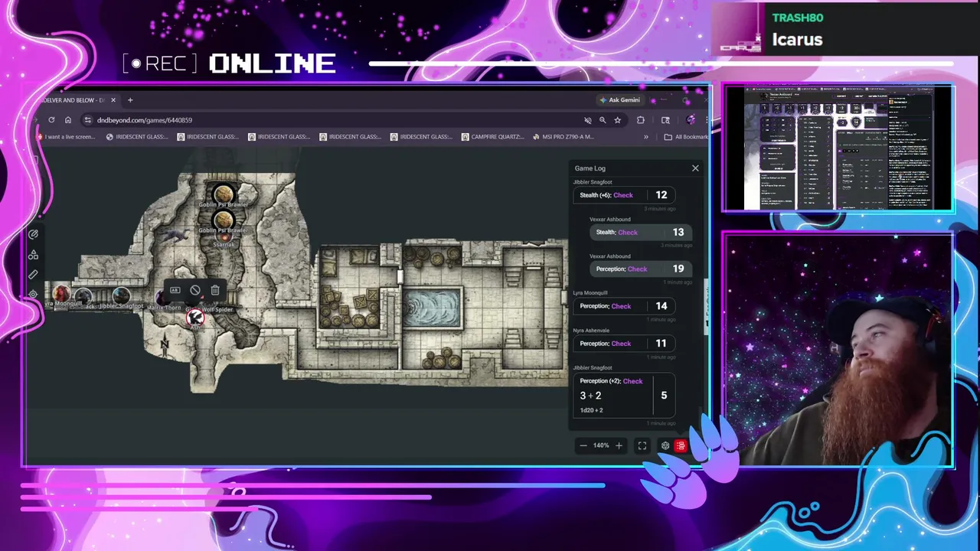Click the roll total 19 in Game Log
The width and height of the screenshot is (980, 551).
pyautogui.click(x=678, y=269)
